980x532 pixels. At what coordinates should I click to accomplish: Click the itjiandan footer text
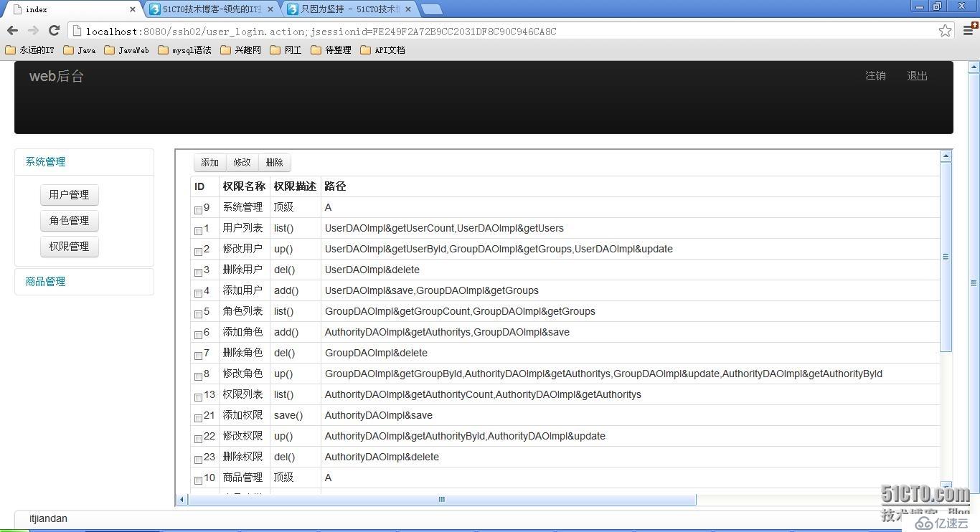coord(48,518)
